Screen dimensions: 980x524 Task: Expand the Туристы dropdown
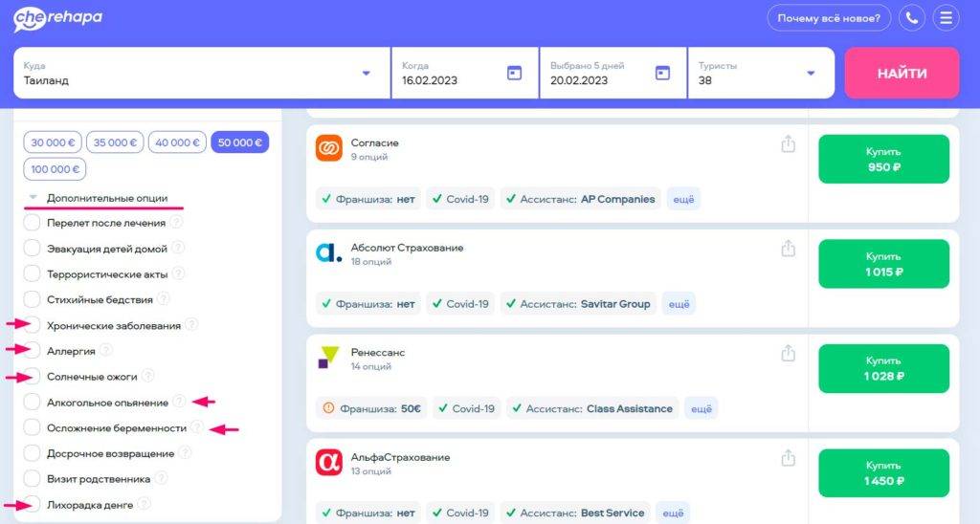(811, 73)
